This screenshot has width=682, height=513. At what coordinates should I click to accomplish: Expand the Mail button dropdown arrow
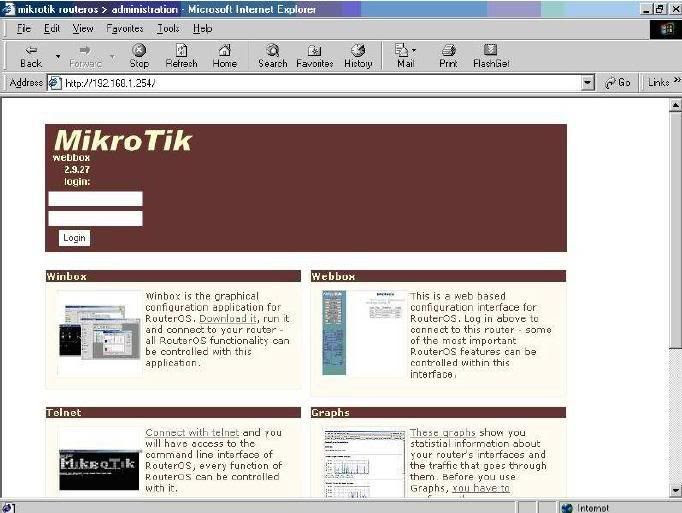pos(414,50)
